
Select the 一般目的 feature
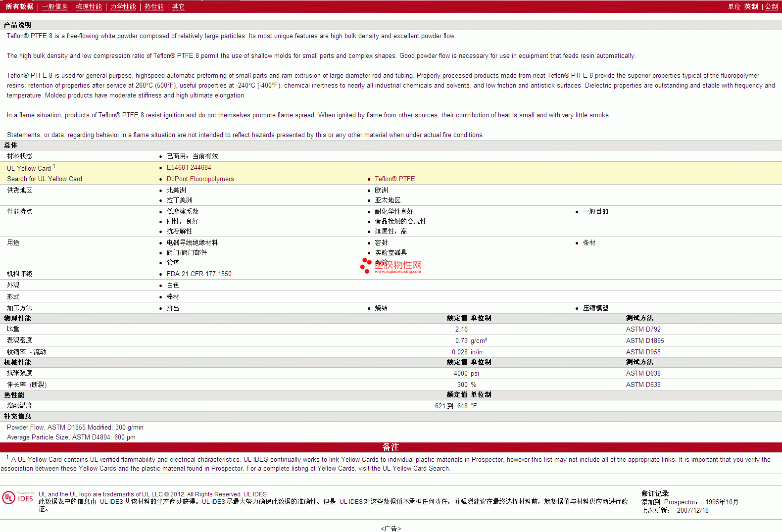(595, 212)
